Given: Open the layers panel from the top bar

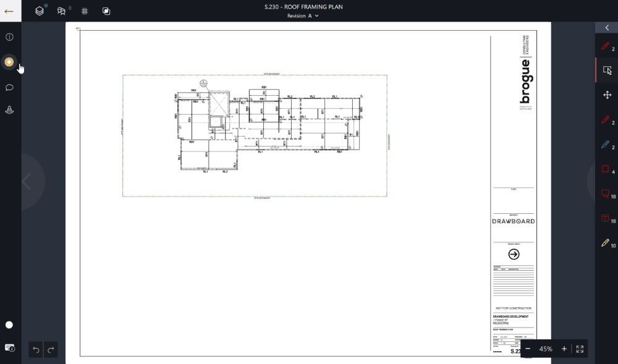Looking at the screenshot, I should [x=39, y=11].
